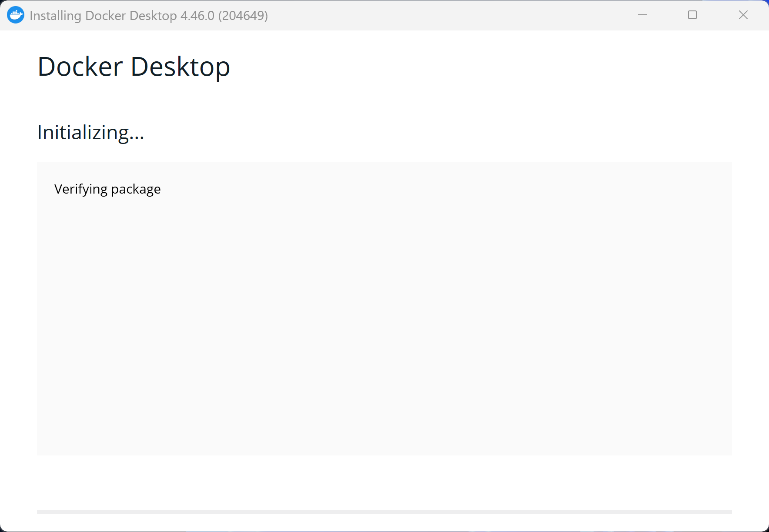Click the "Installing Docker Desktop" window title text
The image size is (769, 532).
(103, 16)
